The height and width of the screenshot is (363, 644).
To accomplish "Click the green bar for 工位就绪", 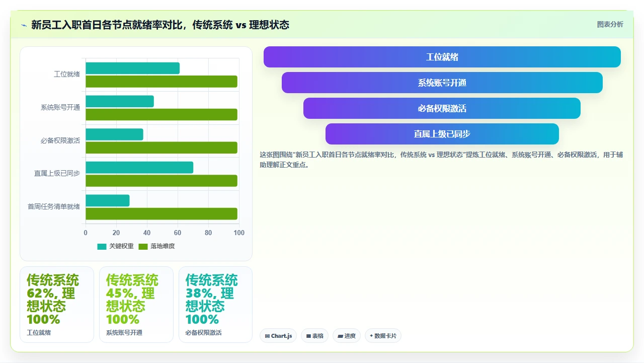I will [x=162, y=82].
